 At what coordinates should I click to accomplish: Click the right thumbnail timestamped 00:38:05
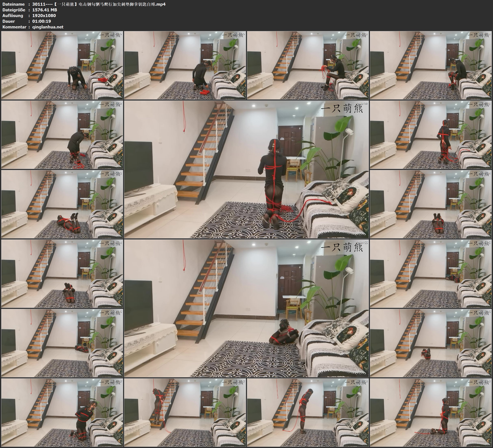431,274
